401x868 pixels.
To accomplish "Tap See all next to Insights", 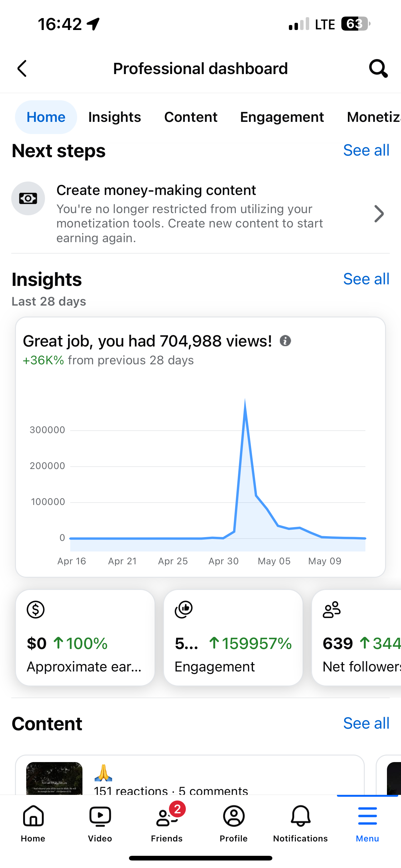I will (x=366, y=279).
